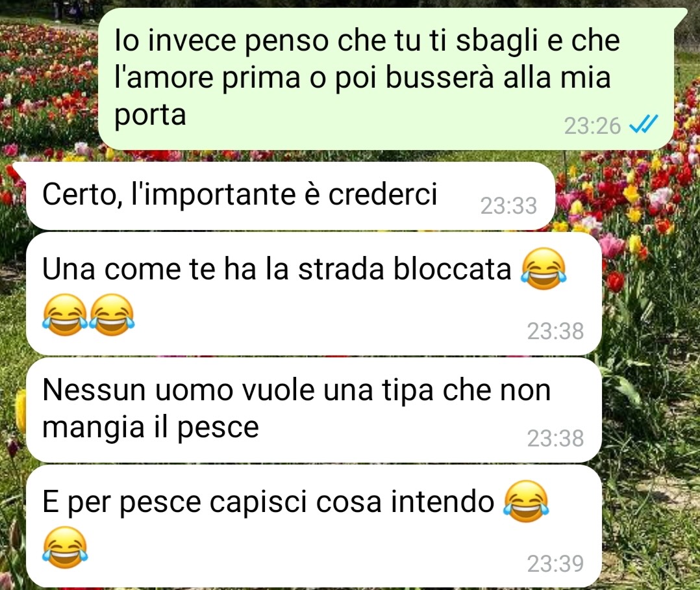Tap the word 'porta' in the green bubble
The width and height of the screenshot is (700, 590).
coord(150,116)
